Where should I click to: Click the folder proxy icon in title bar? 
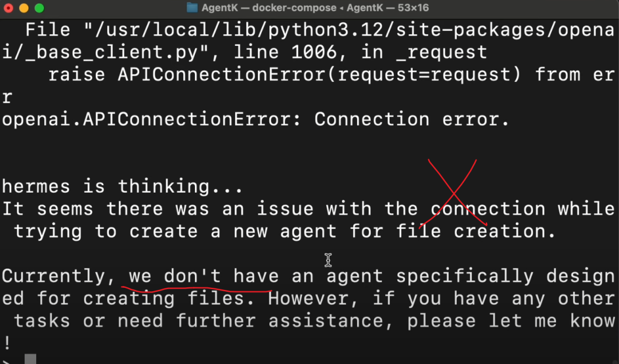192,7
